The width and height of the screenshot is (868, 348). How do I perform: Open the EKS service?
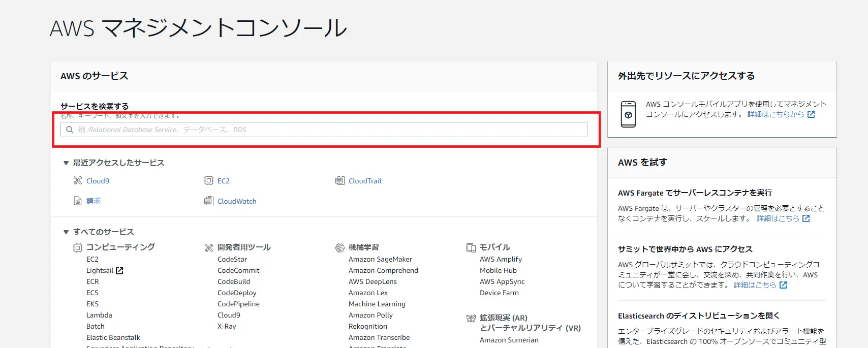pyautogui.click(x=92, y=304)
